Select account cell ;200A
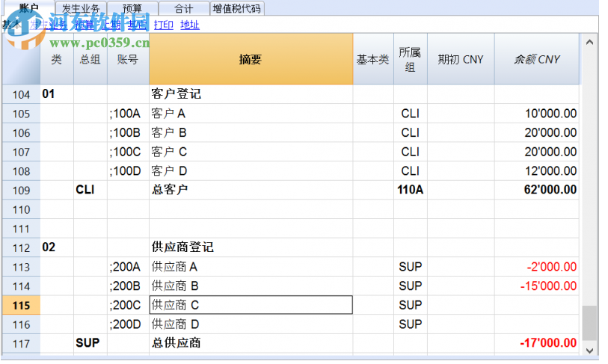The width and height of the screenshot is (608, 364). click(x=128, y=267)
